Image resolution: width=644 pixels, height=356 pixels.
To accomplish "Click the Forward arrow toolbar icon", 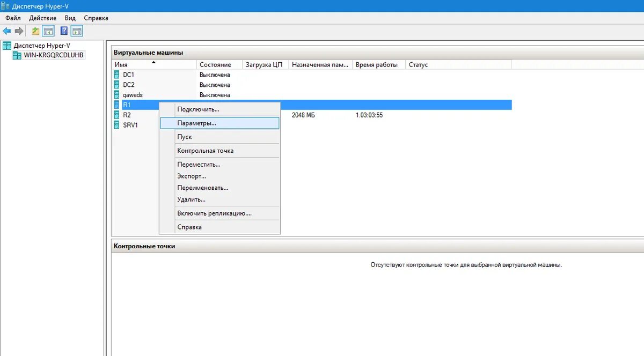I will [19, 31].
